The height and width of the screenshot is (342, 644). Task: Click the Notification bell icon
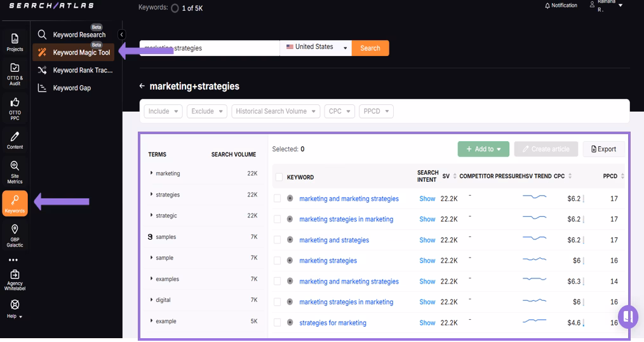(547, 6)
